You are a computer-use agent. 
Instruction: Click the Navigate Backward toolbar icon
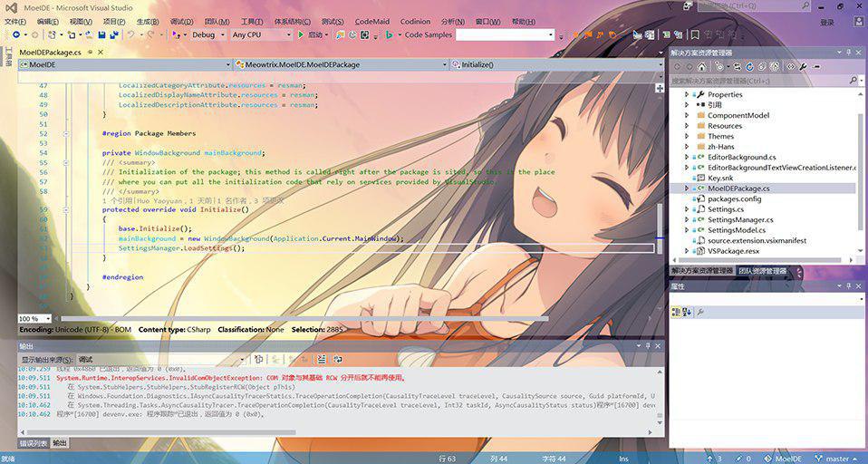16,34
